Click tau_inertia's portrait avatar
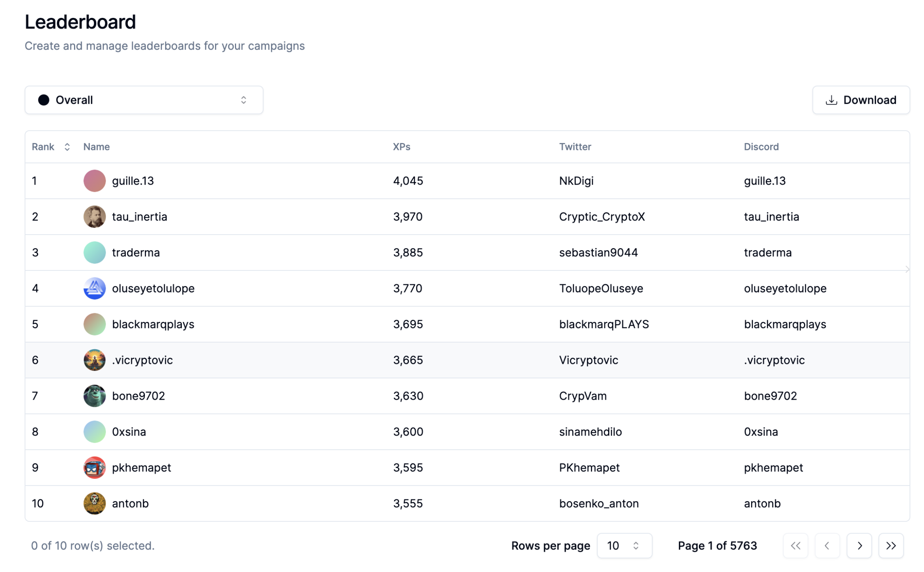The height and width of the screenshot is (572, 924). tap(95, 217)
